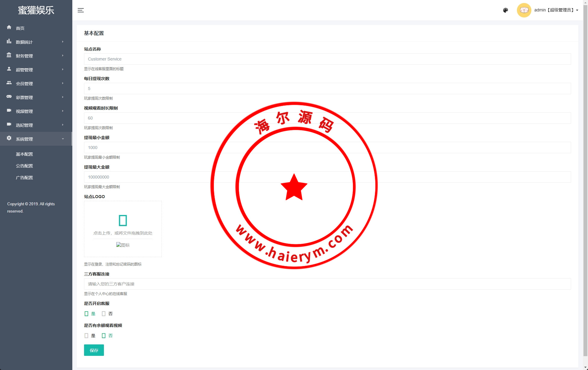Click the bank icon for 财务管理
Viewport: 588px width, 370px height.
point(9,55)
